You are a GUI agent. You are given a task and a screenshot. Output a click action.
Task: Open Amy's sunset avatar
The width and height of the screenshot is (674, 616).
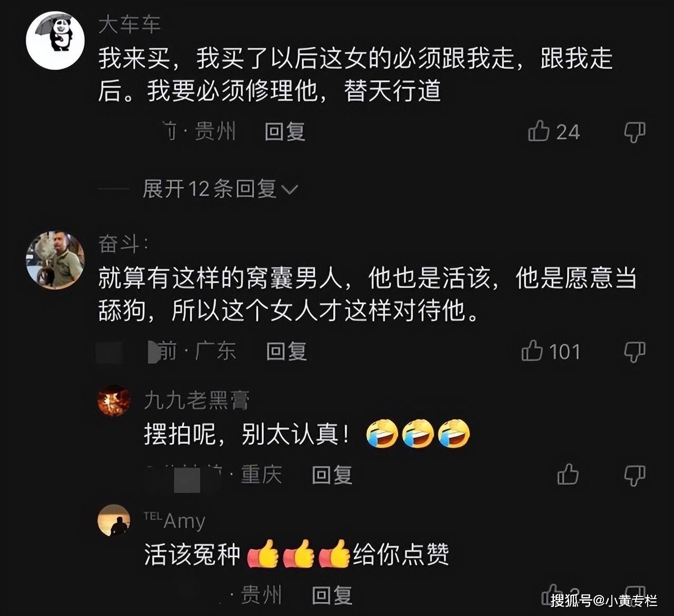(x=114, y=520)
